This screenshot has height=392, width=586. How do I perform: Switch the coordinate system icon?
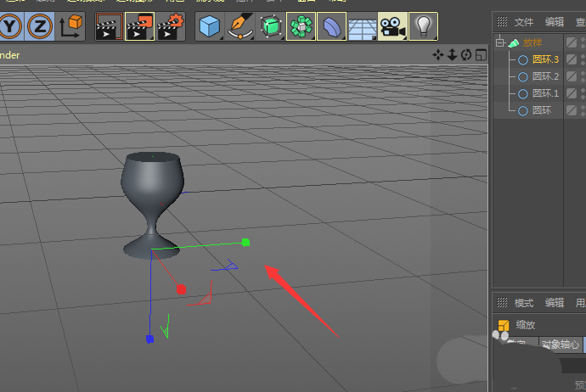[71, 27]
